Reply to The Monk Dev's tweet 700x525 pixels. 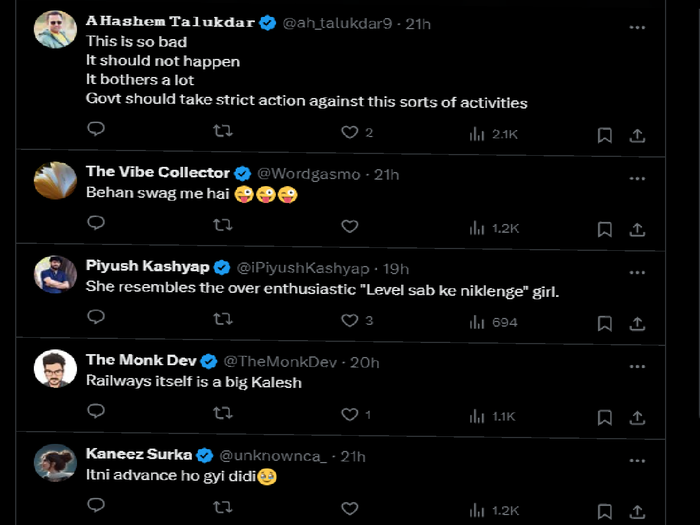tap(96, 411)
